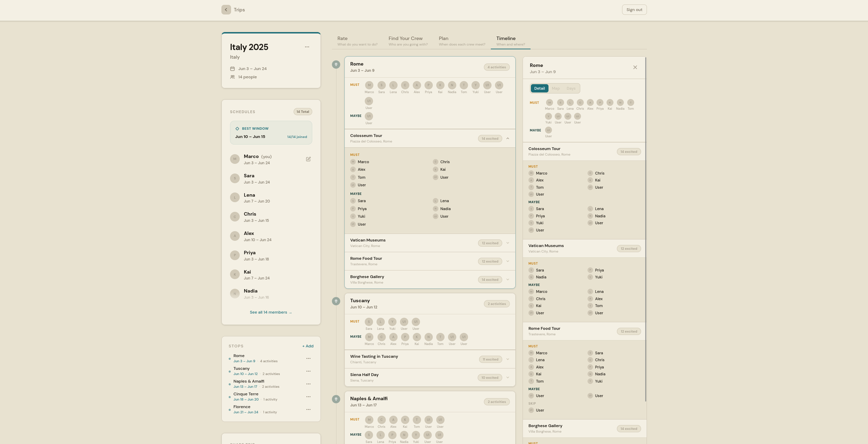The image size is (868, 444).
Task: Click the Rome stop location pin marker
Action: coord(336,65)
